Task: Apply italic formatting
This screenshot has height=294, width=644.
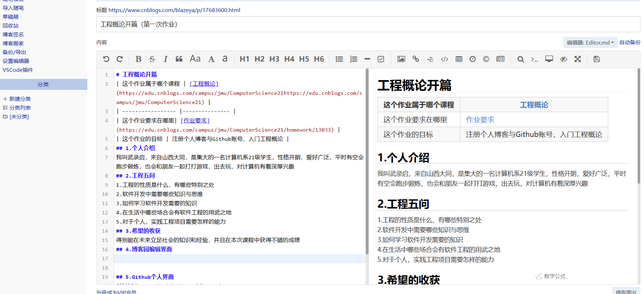Action: click(166, 59)
